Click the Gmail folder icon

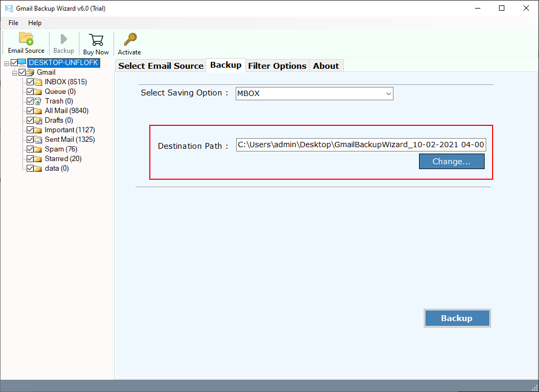coord(30,72)
